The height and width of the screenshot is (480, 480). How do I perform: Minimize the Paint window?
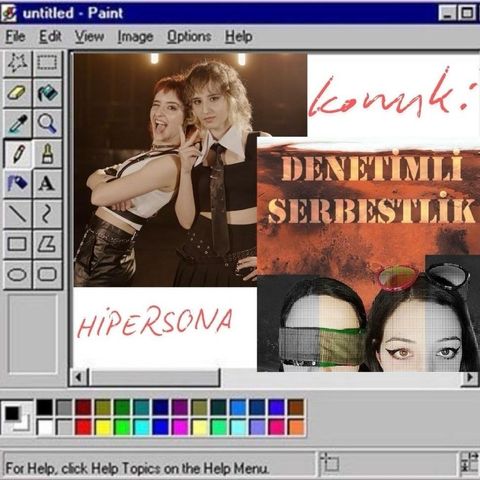447,14
